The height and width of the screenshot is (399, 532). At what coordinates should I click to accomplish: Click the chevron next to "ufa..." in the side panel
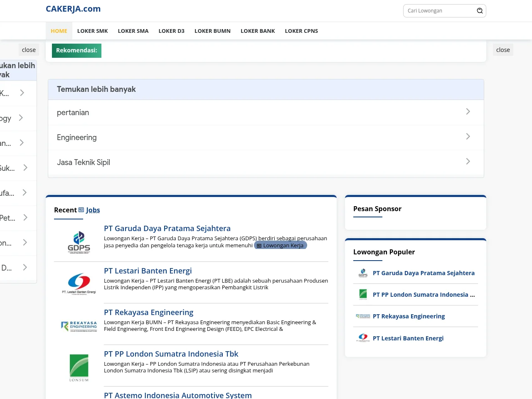click(x=25, y=192)
